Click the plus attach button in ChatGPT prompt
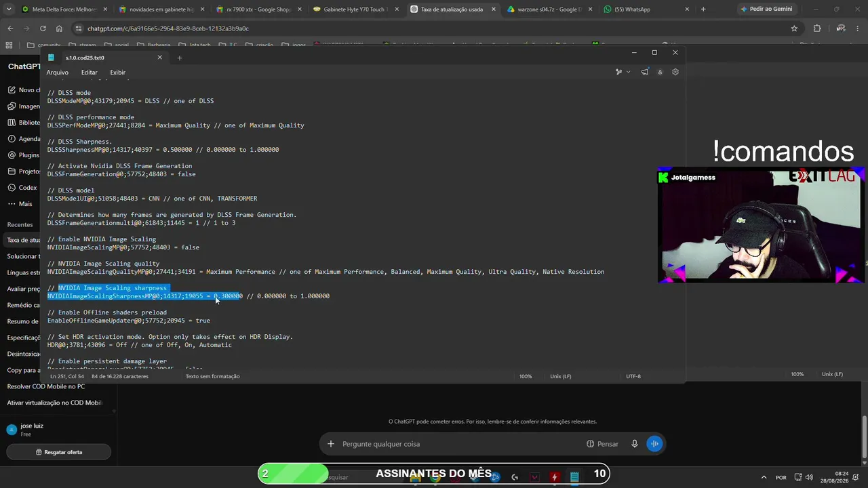The height and width of the screenshot is (488, 868). (331, 444)
